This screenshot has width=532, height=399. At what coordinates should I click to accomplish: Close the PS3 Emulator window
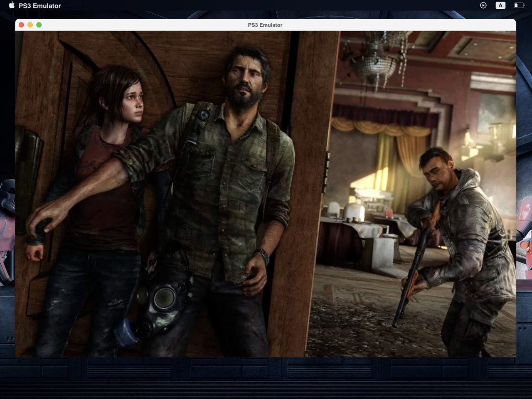tap(21, 25)
